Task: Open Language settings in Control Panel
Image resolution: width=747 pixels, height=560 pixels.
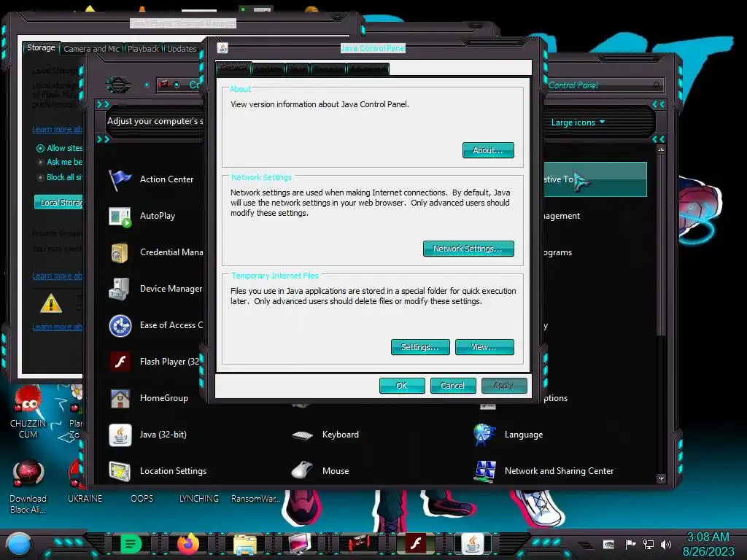Action: click(x=508, y=435)
